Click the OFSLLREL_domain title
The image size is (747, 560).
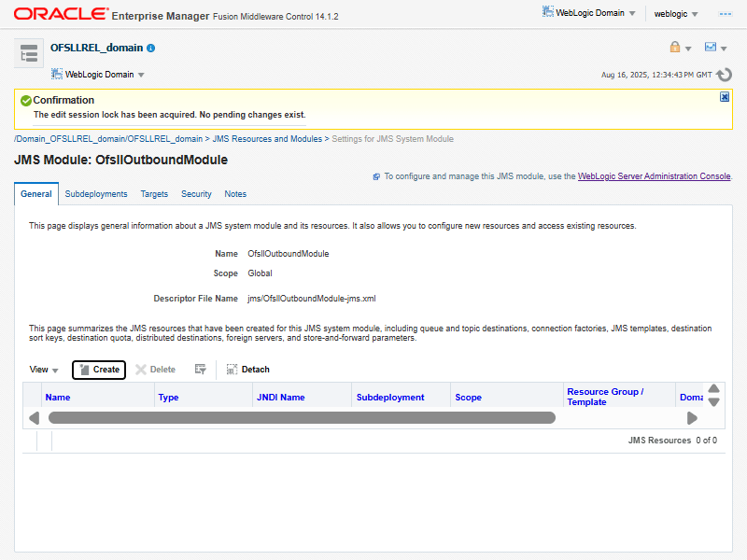(x=97, y=48)
